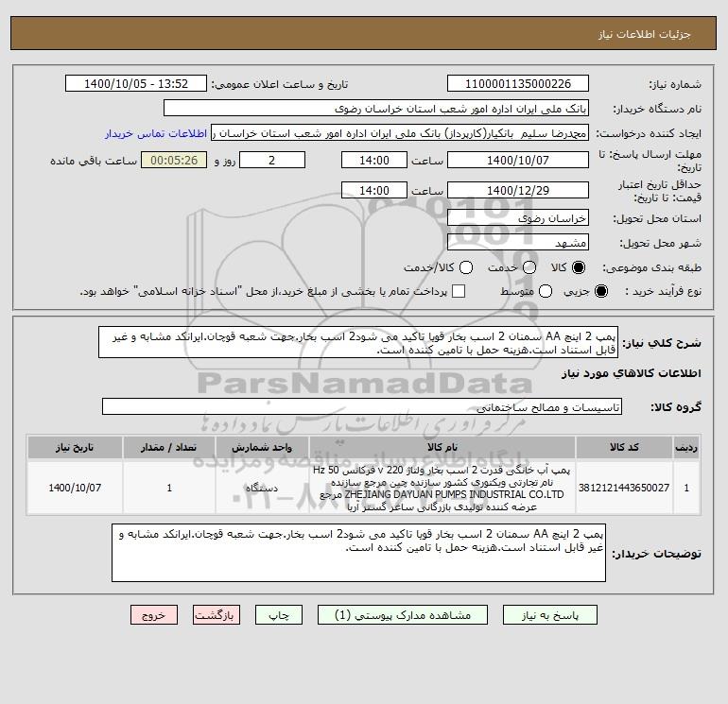Click the نام دستگاه خریدار field
Viewport: 728px width, 704px height.
coord(376,108)
